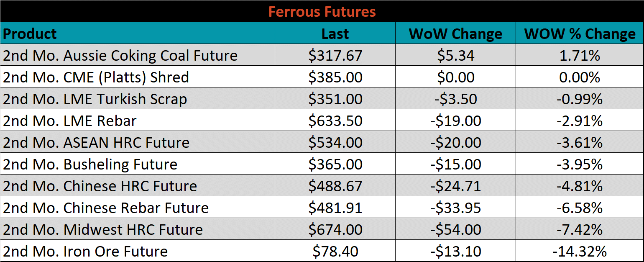This screenshot has height=262, width=644.
Task: Select the Last column header
Action: click(335, 33)
